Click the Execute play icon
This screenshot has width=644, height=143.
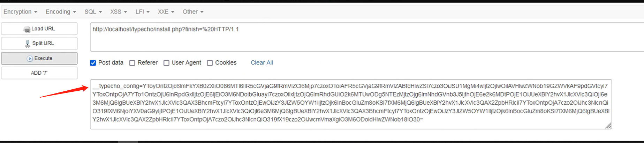[x=30, y=59]
